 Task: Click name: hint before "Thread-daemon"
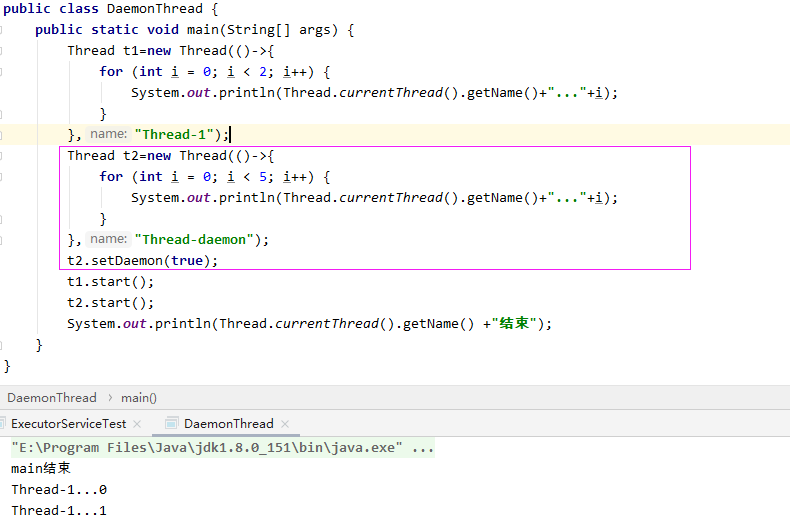coord(108,239)
